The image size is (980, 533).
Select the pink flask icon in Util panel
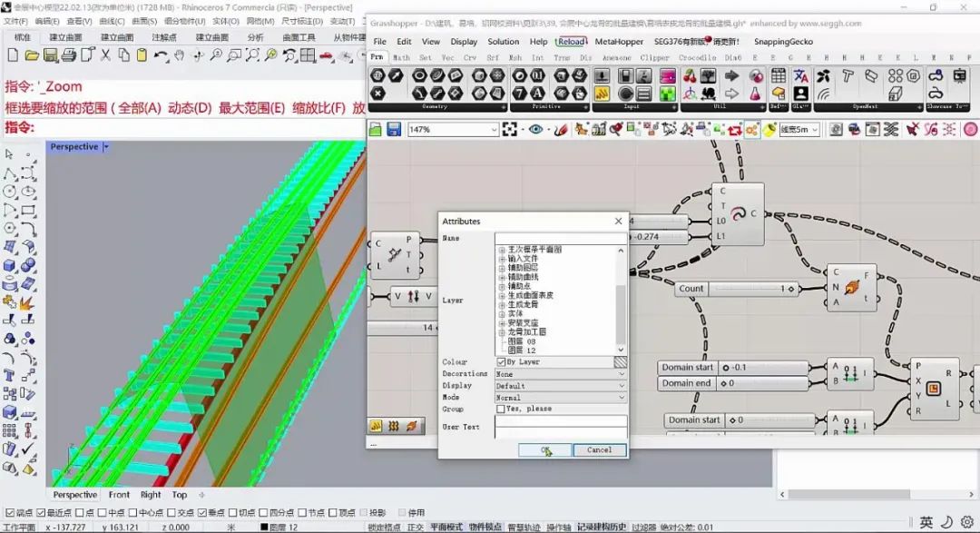click(x=756, y=94)
